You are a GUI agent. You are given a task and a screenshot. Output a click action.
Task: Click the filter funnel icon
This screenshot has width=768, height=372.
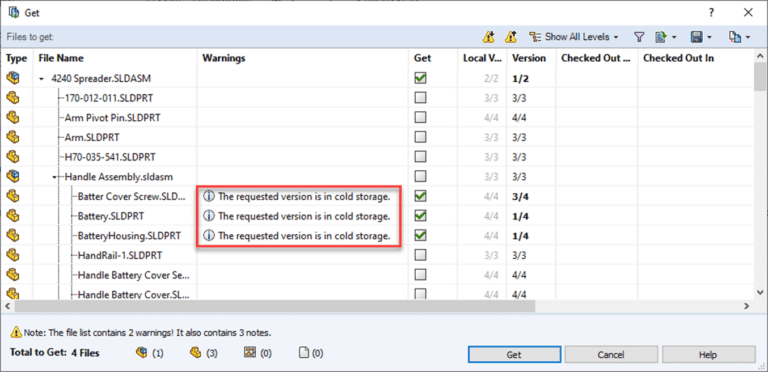tap(639, 37)
